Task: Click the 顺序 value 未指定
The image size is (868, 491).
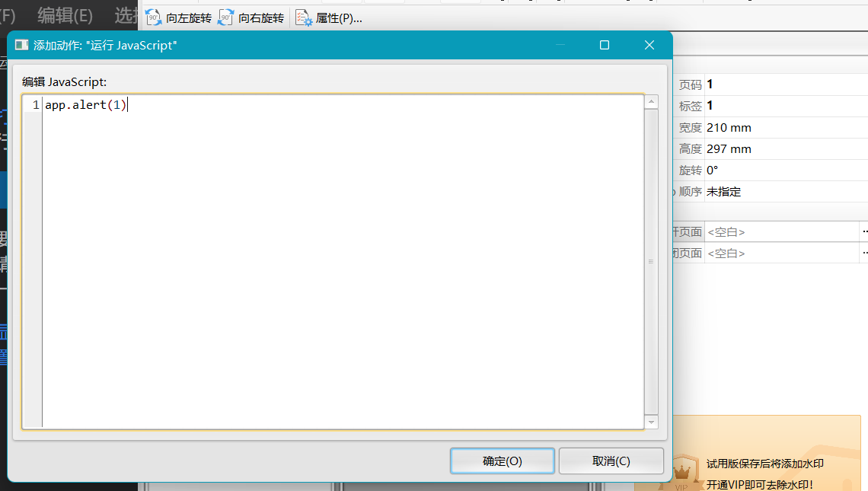Action: pyautogui.click(x=723, y=192)
